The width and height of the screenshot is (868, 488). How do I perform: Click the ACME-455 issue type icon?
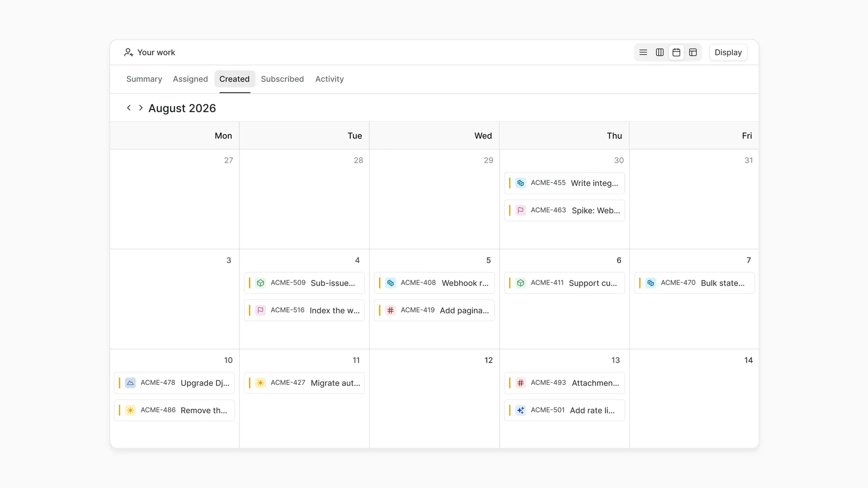(x=521, y=183)
